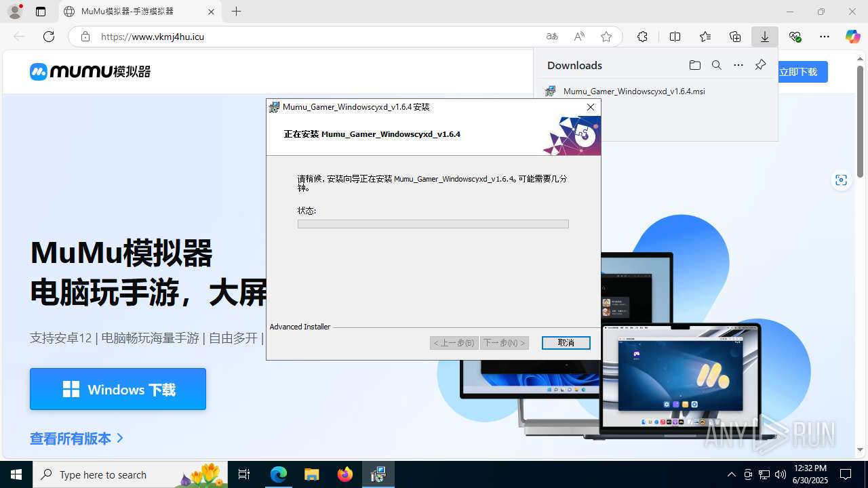Open Microsoft Edge on taskbar
The image size is (868, 488).
tap(279, 474)
